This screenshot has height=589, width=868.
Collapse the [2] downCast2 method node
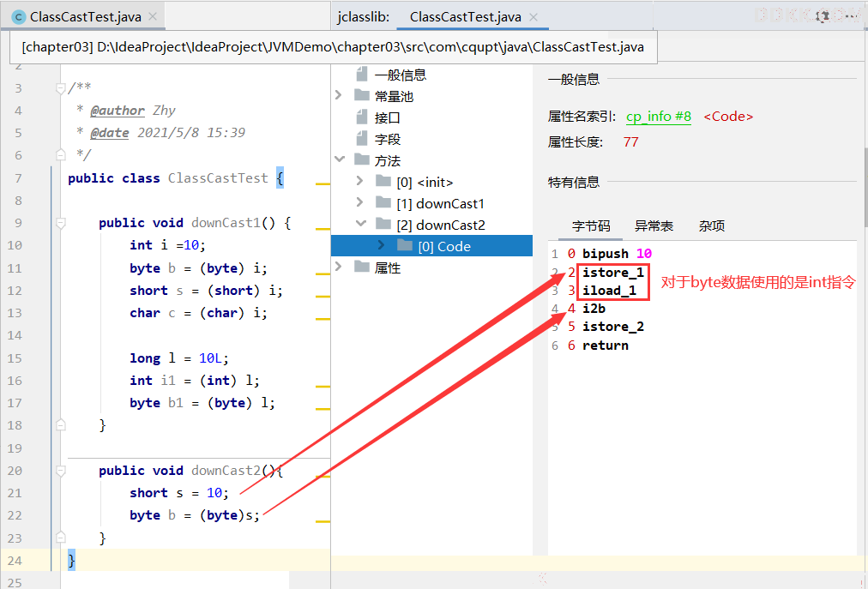coord(361,224)
